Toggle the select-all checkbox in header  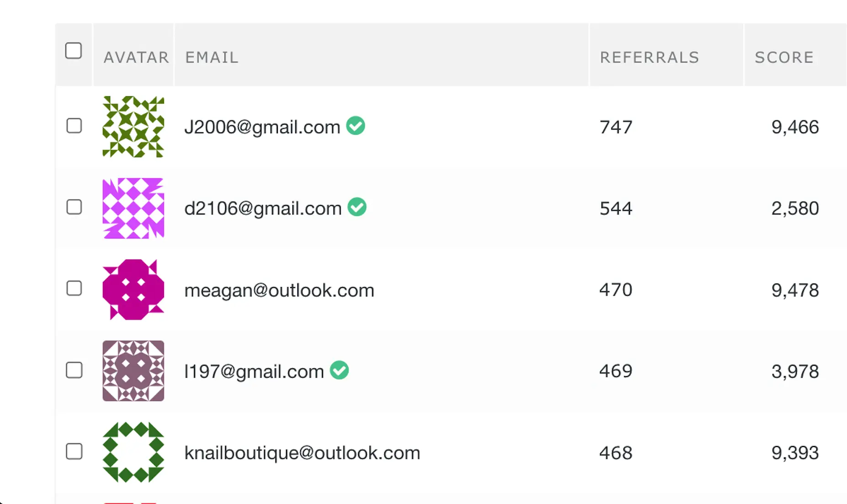pyautogui.click(x=74, y=51)
